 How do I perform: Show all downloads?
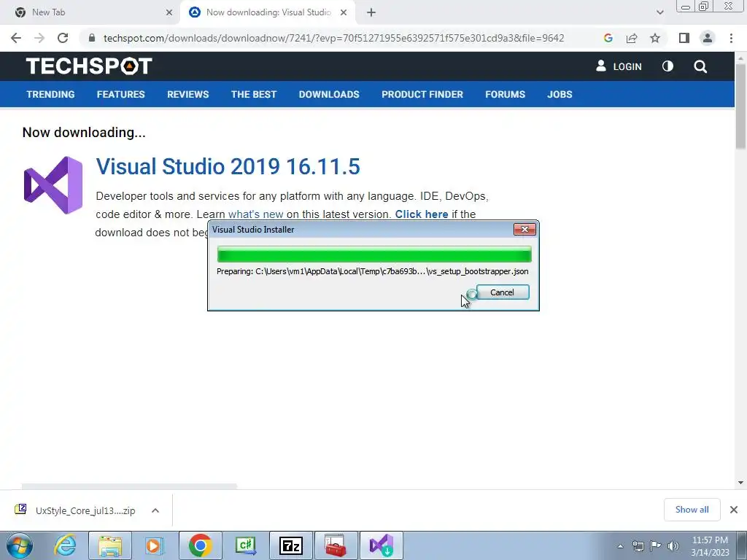point(692,510)
